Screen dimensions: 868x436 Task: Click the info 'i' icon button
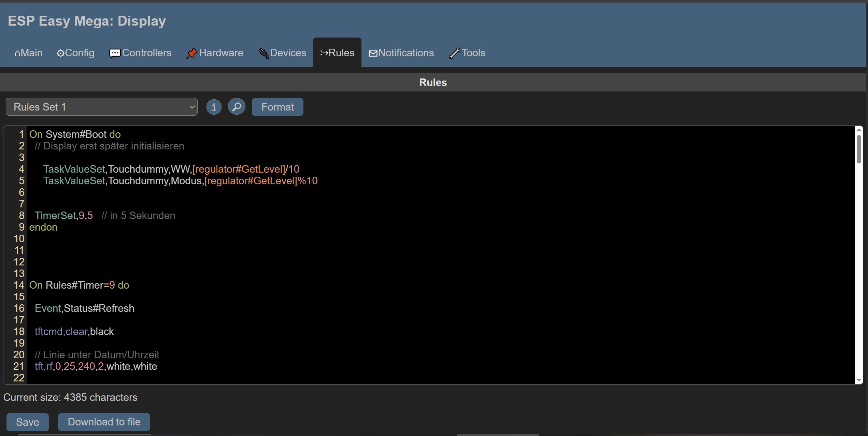pos(214,107)
